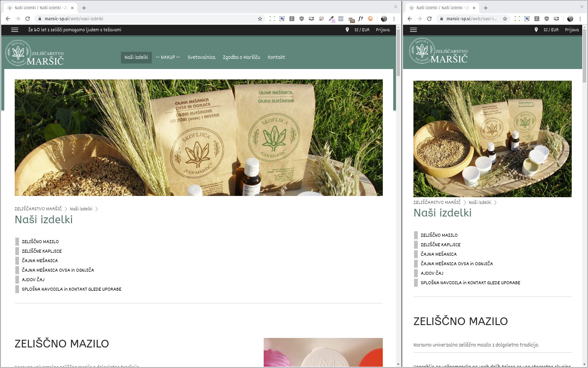Open the -- NAKUP -- navigation menu

click(168, 57)
